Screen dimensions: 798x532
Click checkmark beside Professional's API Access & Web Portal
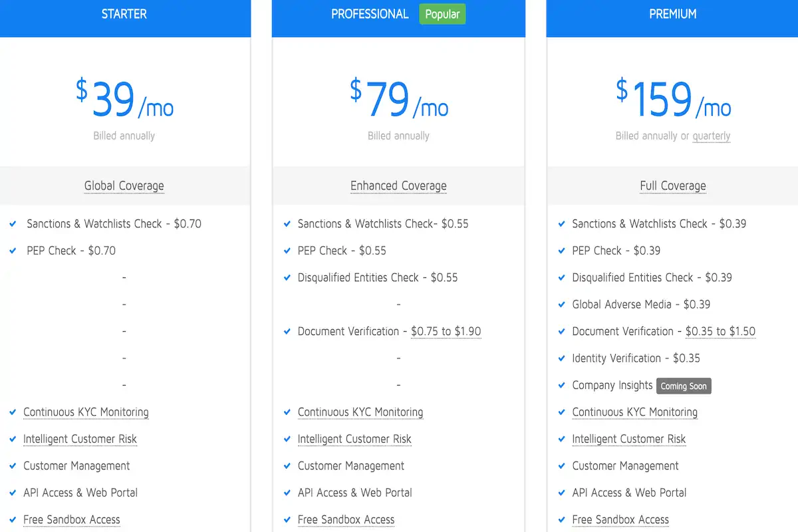(x=287, y=493)
